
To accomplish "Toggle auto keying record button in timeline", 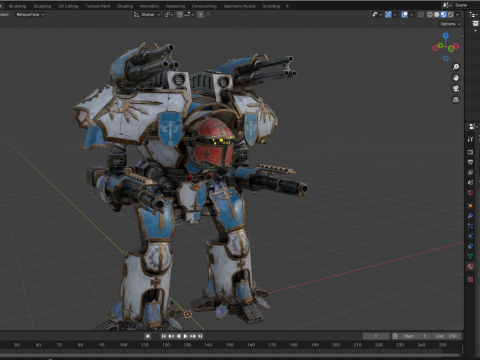I will click(148, 336).
